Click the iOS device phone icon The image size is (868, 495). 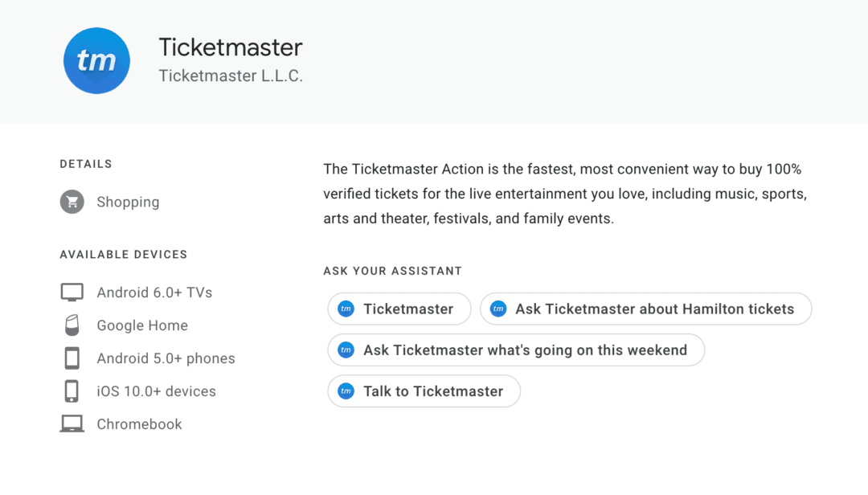[72, 391]
